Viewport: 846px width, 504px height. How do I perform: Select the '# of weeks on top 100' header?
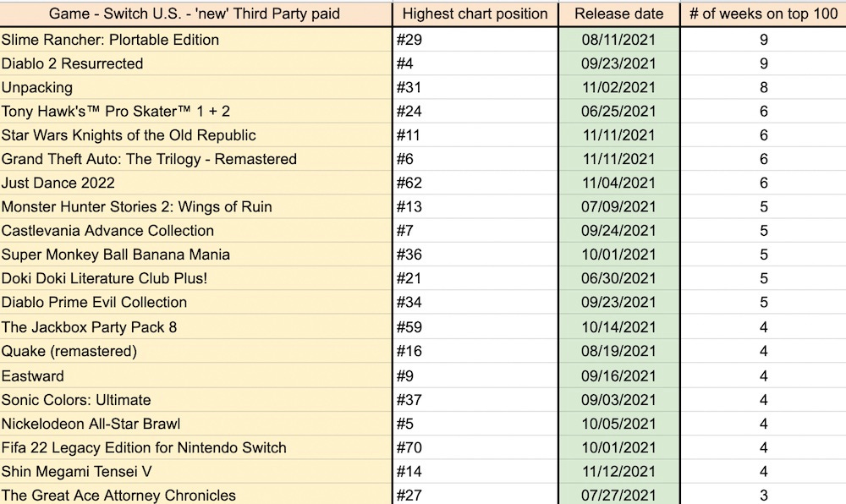pyautogui.click(x=763, y=14)
